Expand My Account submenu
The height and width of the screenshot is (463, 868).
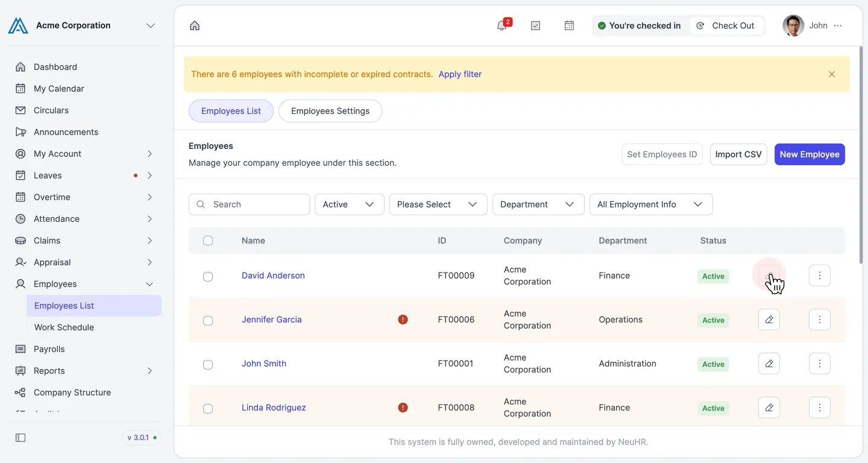tap(149, 154)
